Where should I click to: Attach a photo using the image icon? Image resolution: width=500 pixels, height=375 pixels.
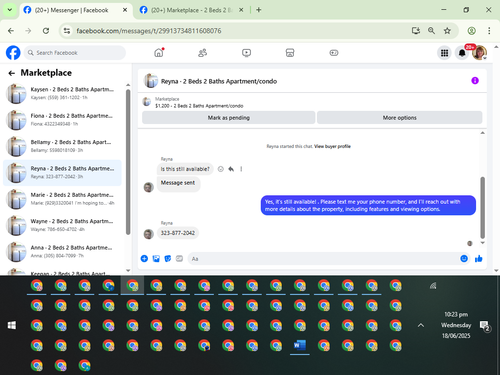156,258
